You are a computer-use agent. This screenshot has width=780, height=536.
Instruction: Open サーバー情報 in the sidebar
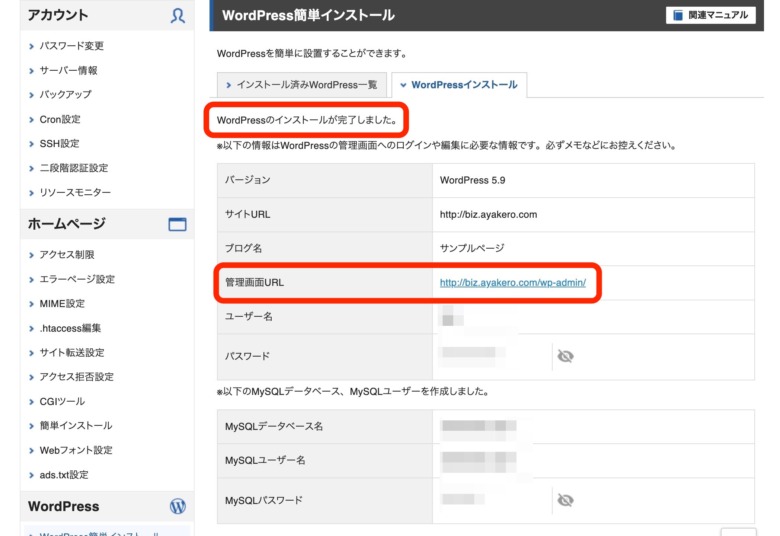pyautogui.click(x=68, y=70)
